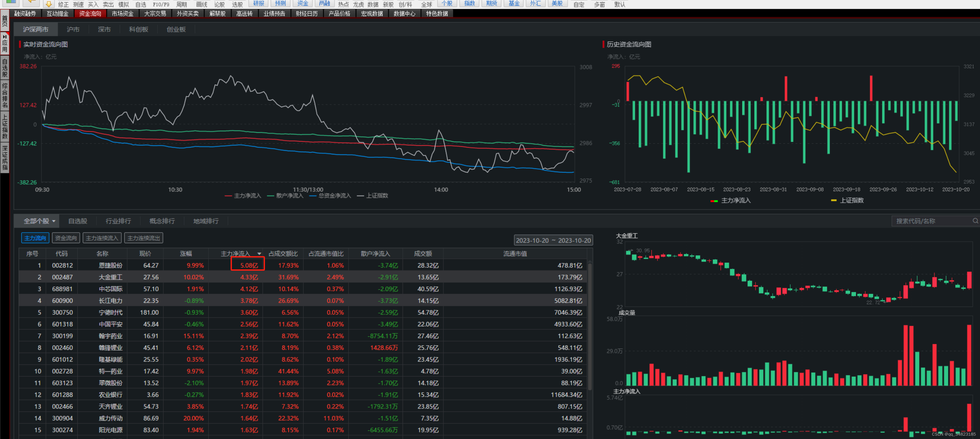
Task: Toggle the 资金流向 filter button
Action: (66, 238)
